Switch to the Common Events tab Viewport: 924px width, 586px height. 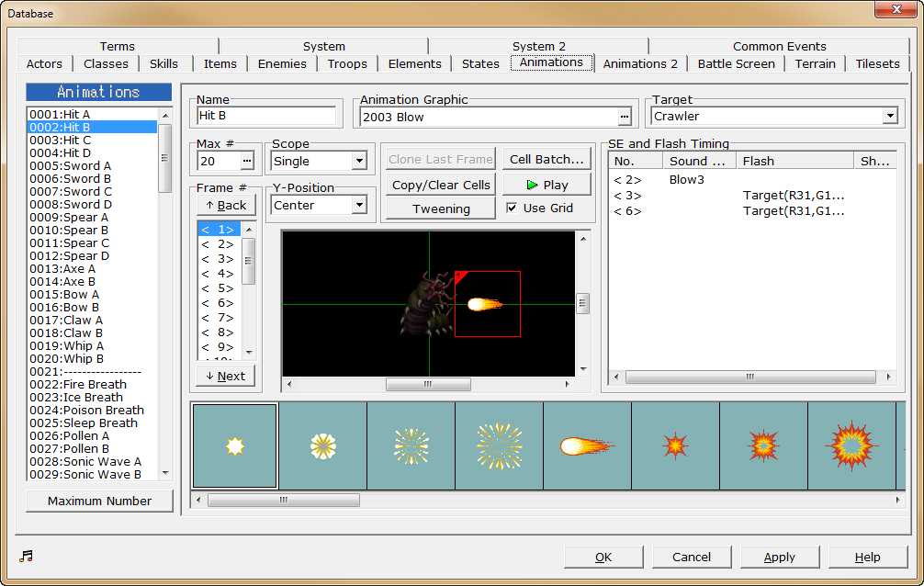pos(780,46)
